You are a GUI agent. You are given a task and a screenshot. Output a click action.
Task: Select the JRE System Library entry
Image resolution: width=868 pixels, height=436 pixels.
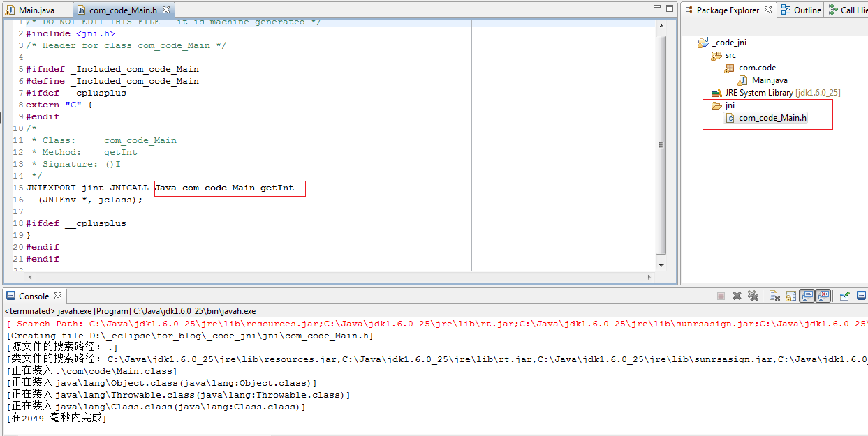[783, 93]
